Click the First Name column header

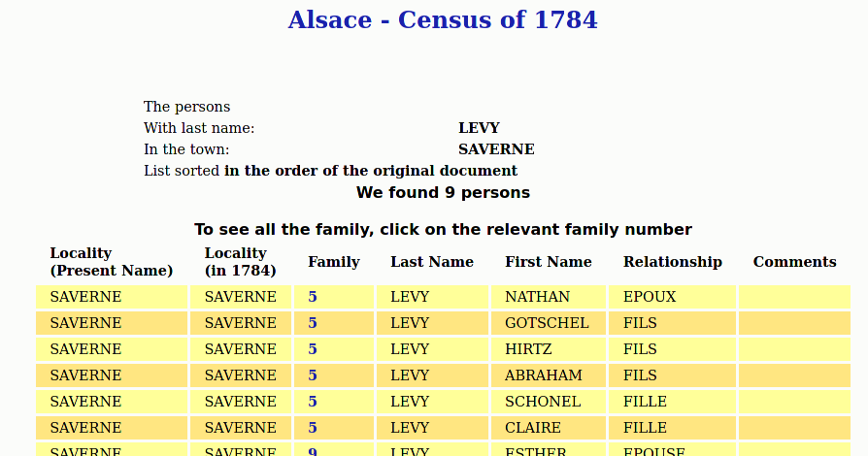548,262
